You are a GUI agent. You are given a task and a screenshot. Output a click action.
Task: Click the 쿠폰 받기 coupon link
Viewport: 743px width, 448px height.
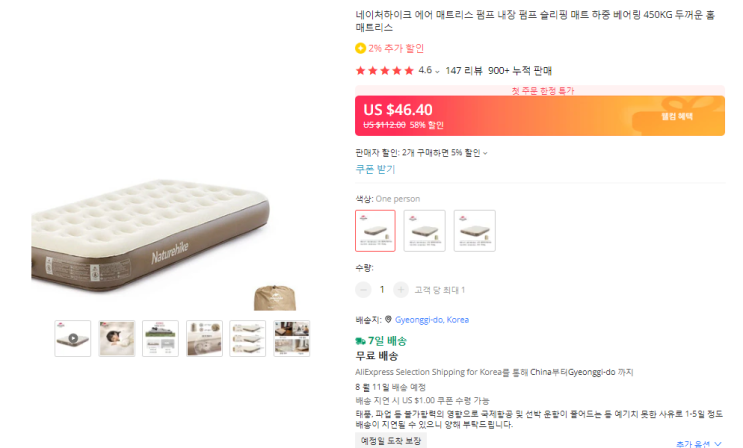(x=377, y=169)
